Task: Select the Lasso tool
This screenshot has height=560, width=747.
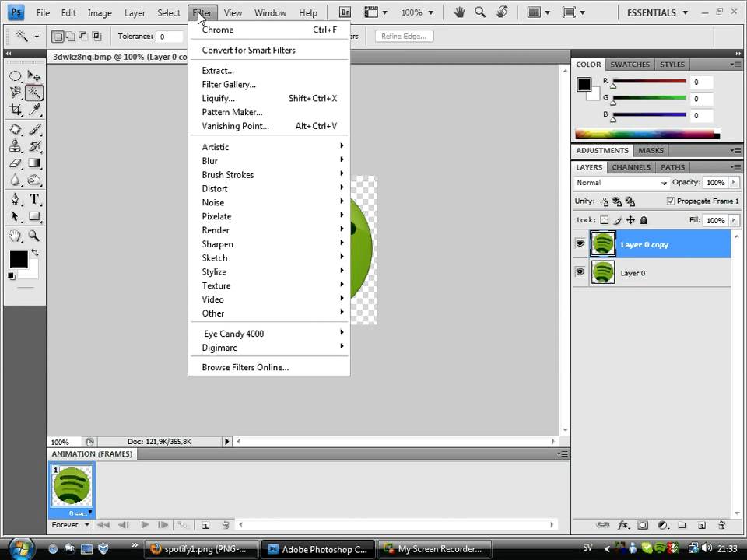Action: [x=16, y=93]
